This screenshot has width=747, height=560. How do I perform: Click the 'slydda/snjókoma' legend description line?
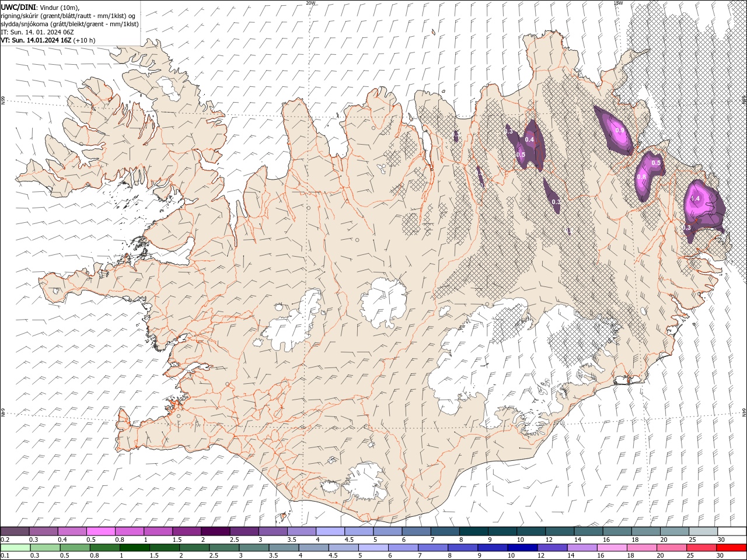point(69,24)
